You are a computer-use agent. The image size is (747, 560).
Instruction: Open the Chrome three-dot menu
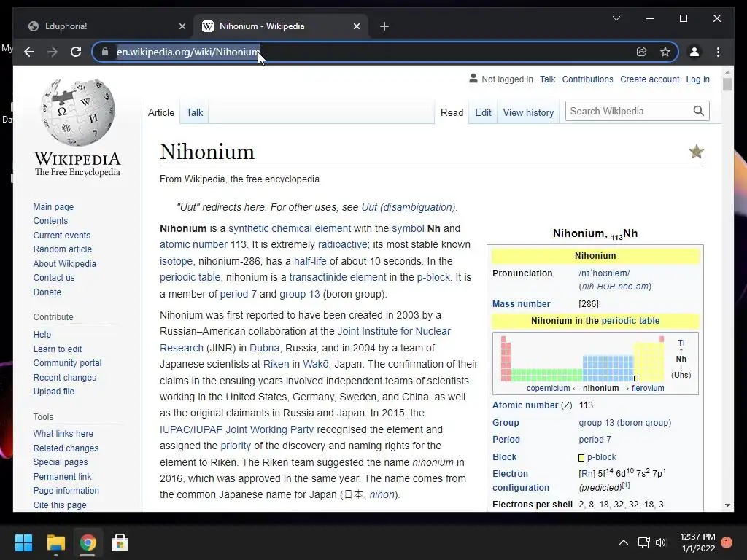718,52
